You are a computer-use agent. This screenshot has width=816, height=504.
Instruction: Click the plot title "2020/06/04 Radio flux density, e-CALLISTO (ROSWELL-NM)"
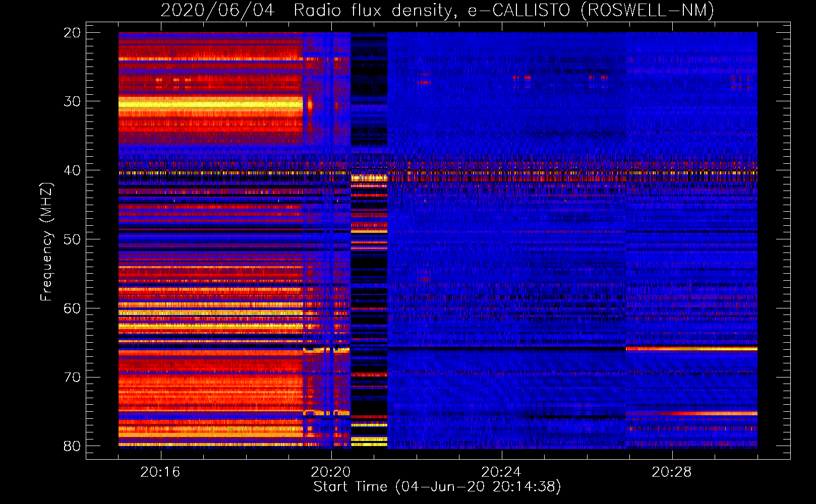(x=437, y=11)
